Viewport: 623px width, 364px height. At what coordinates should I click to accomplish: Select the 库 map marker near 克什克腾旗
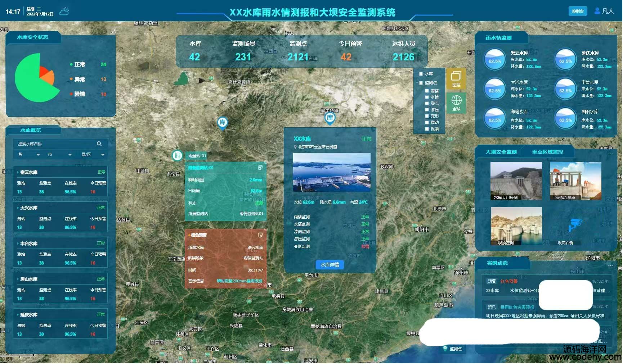pos(223,123)
